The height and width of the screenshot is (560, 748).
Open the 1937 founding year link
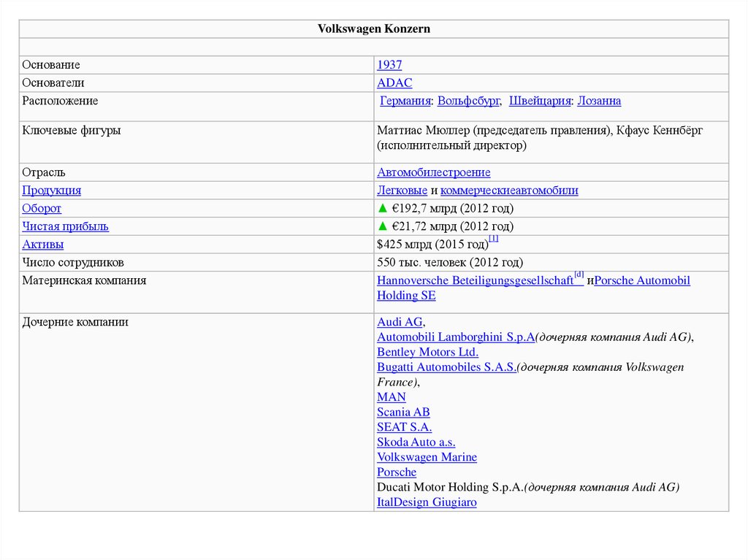[x=389, y=65]
